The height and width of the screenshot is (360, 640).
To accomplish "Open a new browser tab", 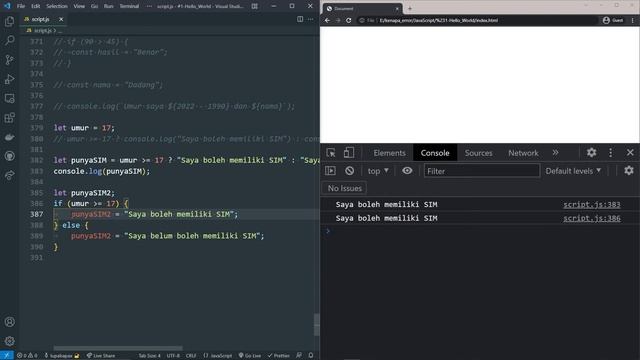I will (x=410, y=8).
